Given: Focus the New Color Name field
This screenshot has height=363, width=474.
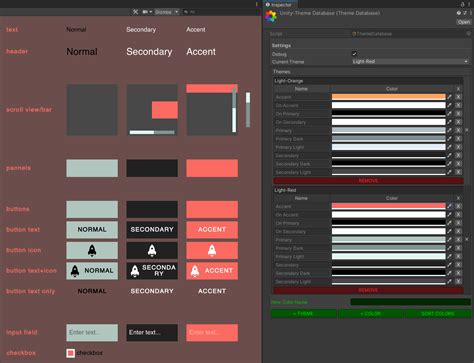Looking at the screenshot, I should [411, 302].
